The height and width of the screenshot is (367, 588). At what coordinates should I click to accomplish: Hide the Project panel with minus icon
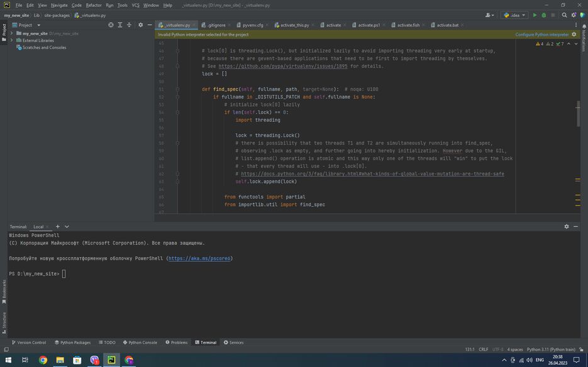click(150, 25)
